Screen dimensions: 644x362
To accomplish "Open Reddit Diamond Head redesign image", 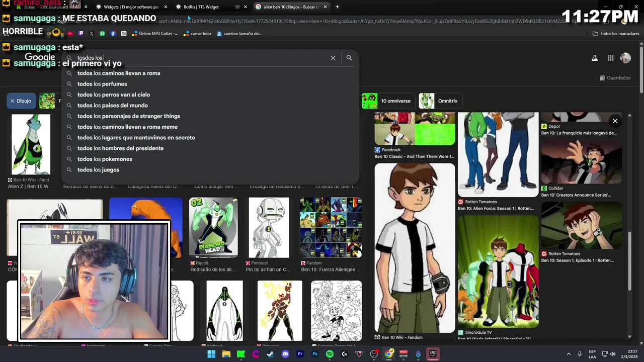I will [x=213, y=227].
